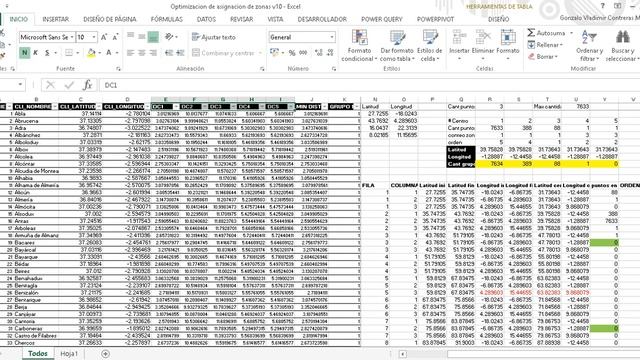
Task: Open table DISEÑO tab
Action: (x=498, y=19)
